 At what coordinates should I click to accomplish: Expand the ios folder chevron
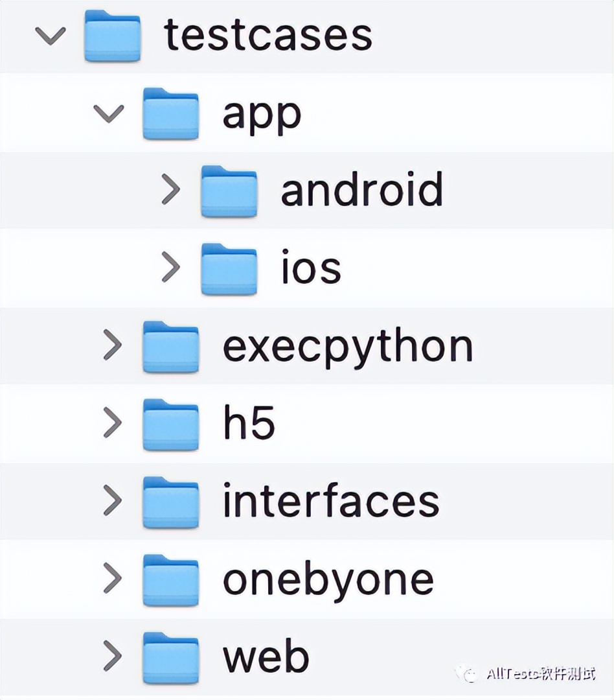coord(170,267)
